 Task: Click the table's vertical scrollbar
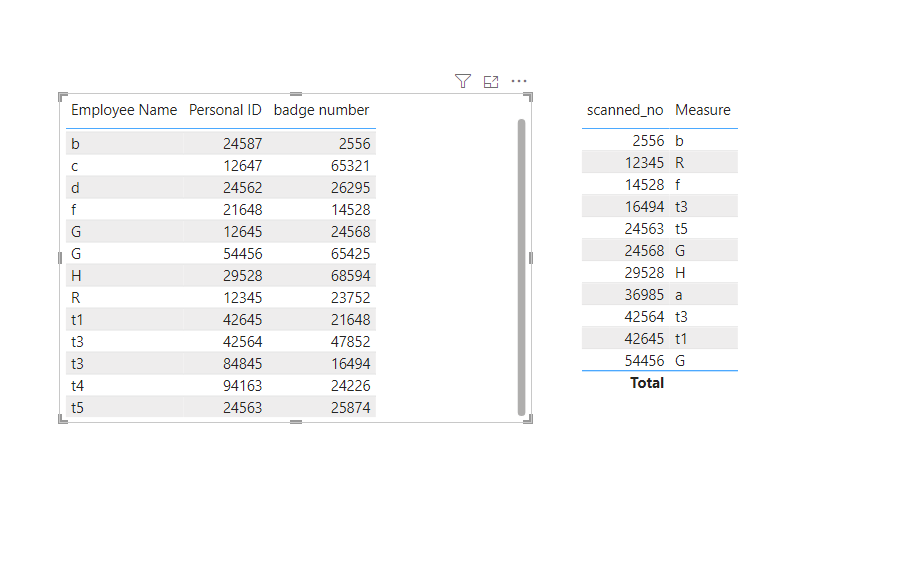(521, 267)
